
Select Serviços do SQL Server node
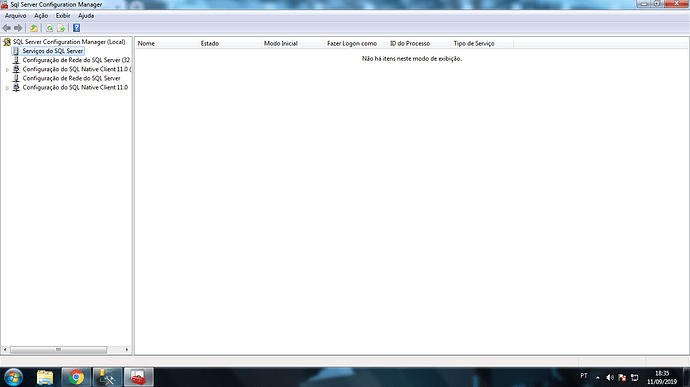point(53,51)
